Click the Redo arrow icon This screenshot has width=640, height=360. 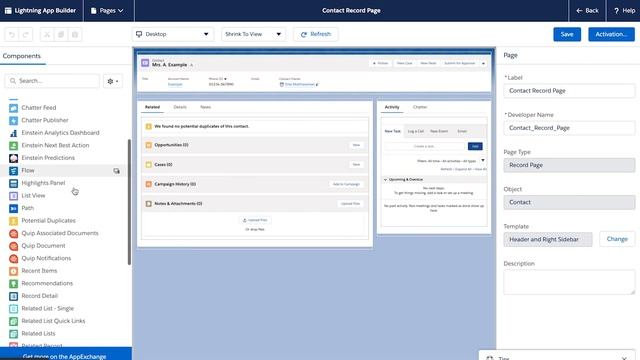click(x=26, y=35)
